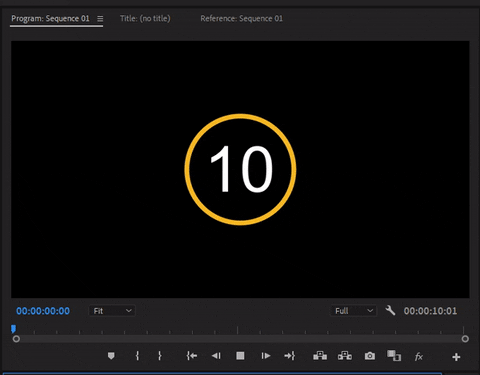Open settings with the wrench icon
Image resolution: width=480 pixels, height=375 pixels.
[390, 310]
